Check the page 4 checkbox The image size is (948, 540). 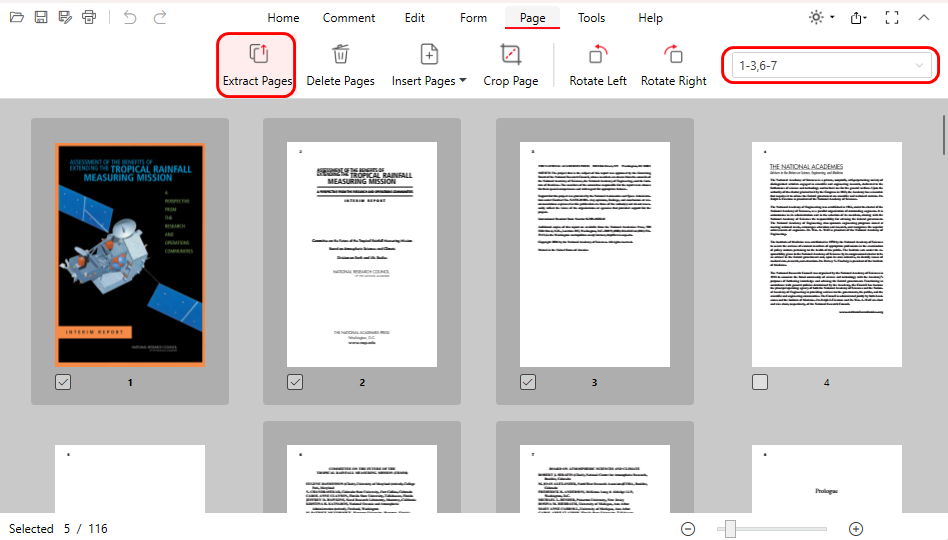pos(760,382)
